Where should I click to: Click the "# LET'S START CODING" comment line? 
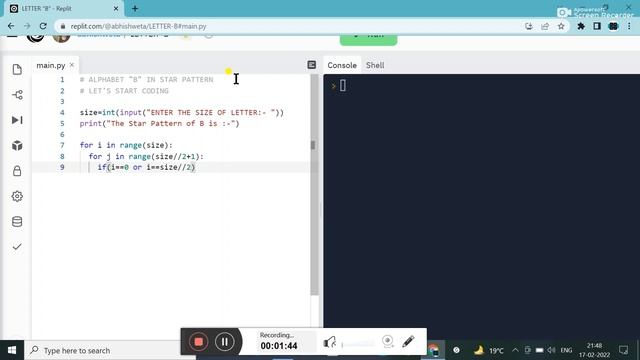point(124,91)
